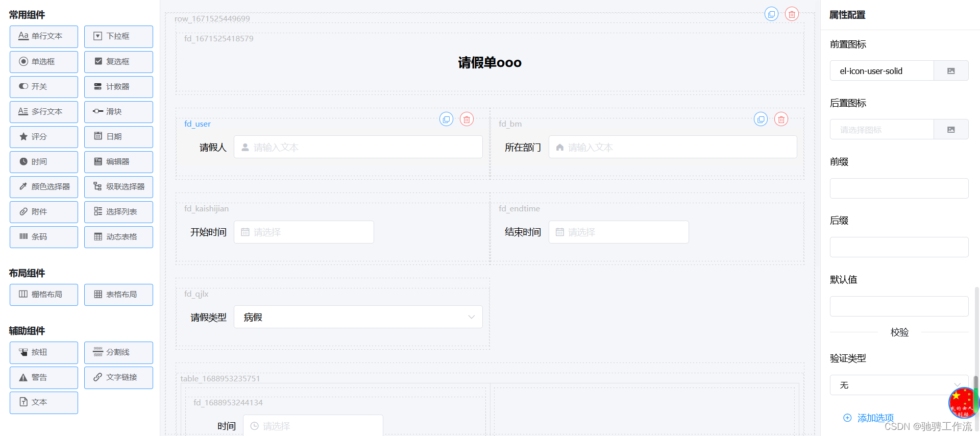The image size is (980, 436).
Task: Add the 分割线 helper component
Action: 118,352
